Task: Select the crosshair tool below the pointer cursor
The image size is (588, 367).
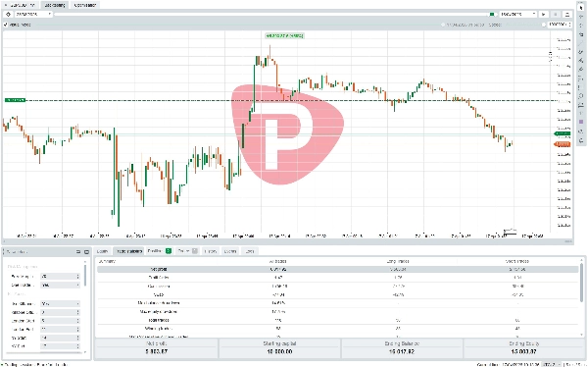Action: [581, 17]
